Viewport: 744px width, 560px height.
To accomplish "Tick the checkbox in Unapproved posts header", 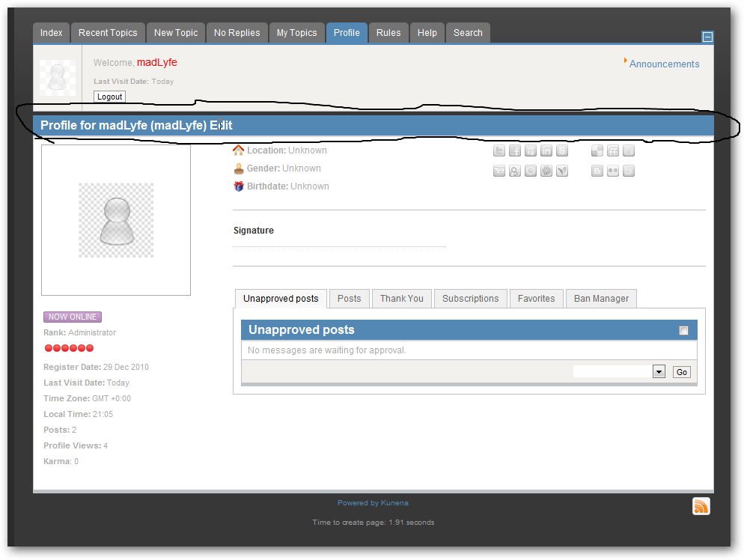I will pos(683,331).
